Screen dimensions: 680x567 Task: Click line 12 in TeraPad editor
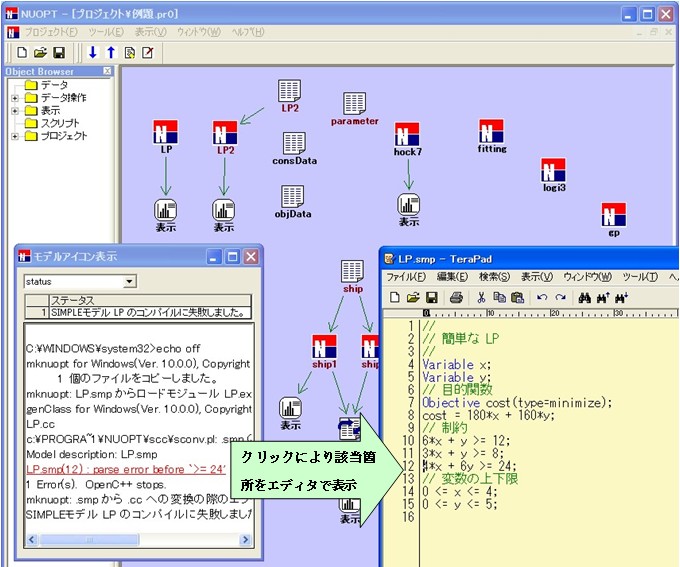[x=469, y=466]
